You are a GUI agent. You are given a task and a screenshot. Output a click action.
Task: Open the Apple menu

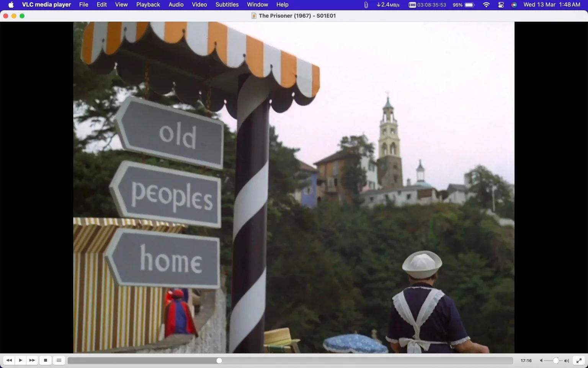(11, 5)
